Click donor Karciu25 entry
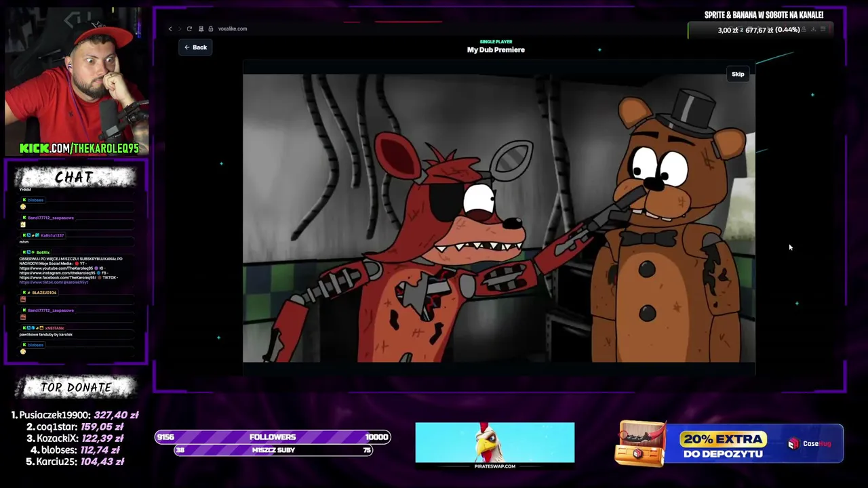Viewport: 868px width, 488px height. point(75,461)
